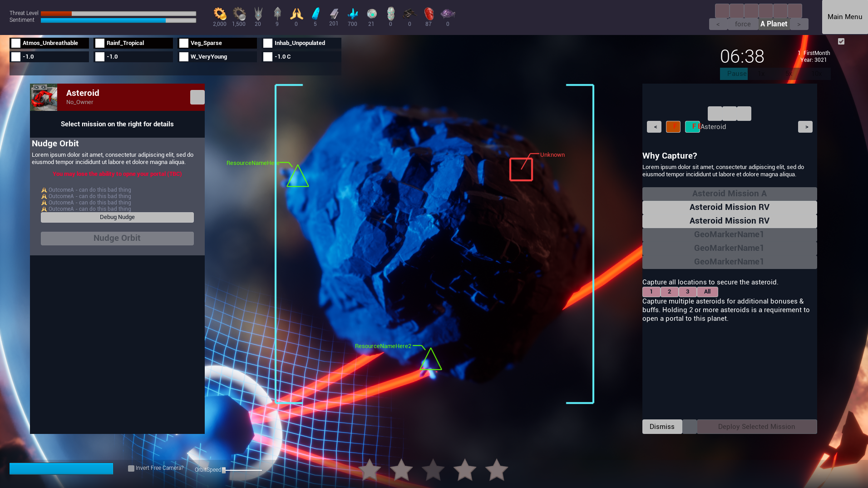Image resolution: width=868 pixels, height=488 pixels.
Task: Toggle the Veg_Sparse checkbox
Action: 184,43
